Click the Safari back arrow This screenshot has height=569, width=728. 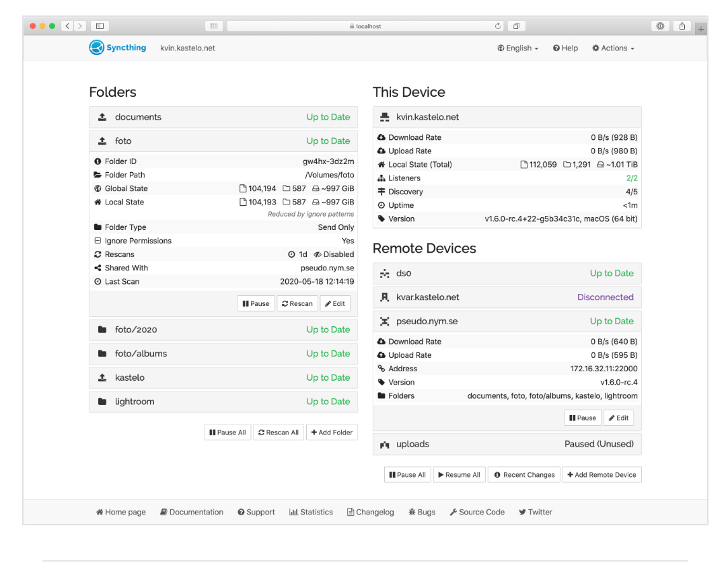click(68, 26)
